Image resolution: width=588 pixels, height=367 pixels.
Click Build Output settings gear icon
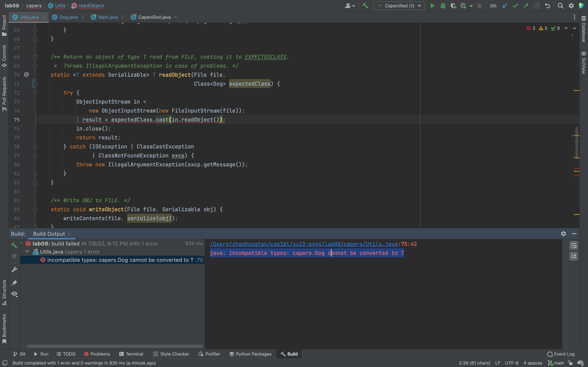[x=563, y=233]
